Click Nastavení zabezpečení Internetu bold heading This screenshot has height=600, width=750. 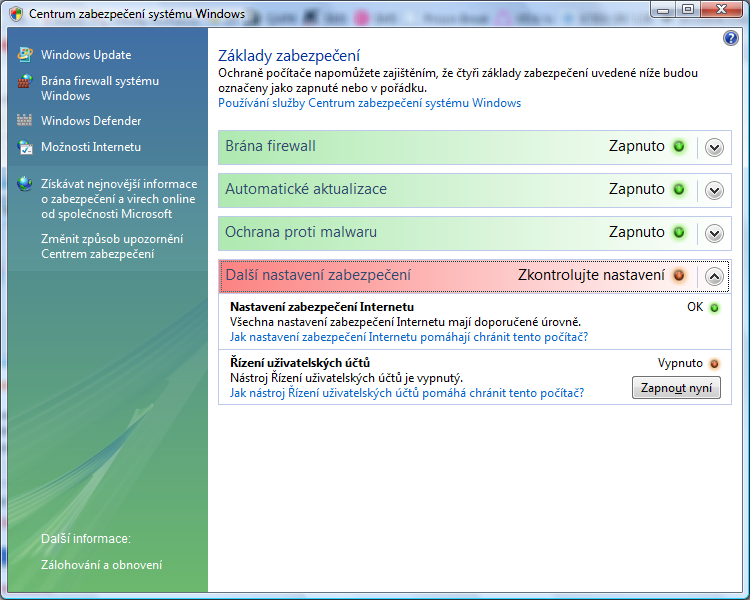322,307
